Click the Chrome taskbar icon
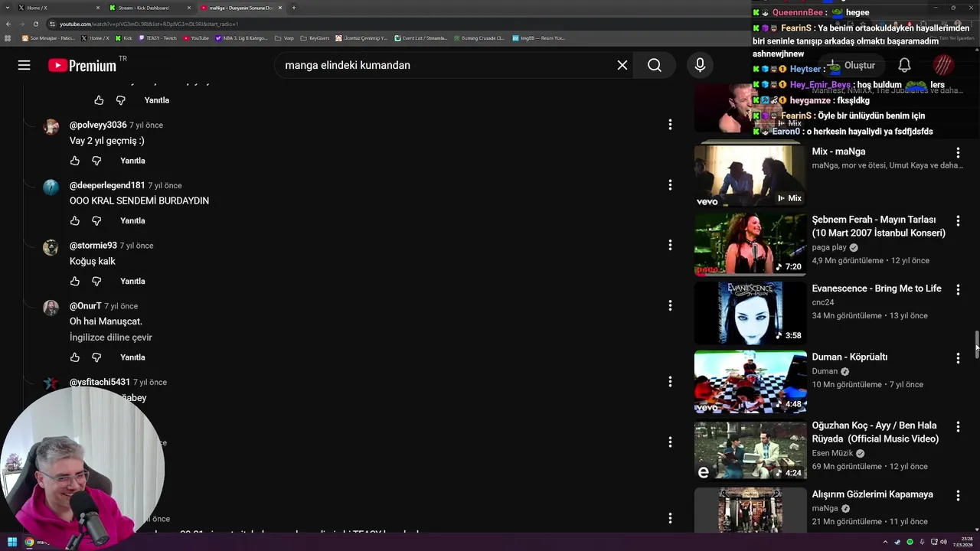This screenshot has width=980, height=551. 30,542
